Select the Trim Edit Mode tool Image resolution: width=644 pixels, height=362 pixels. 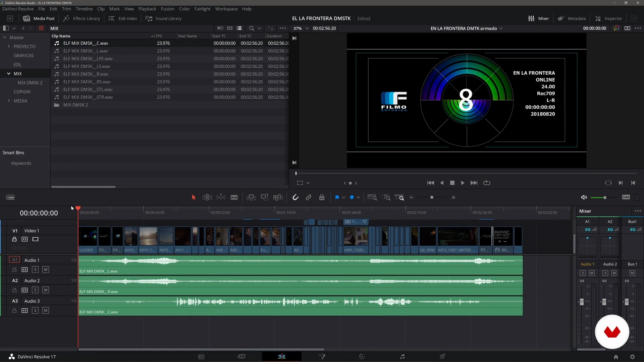click(x=207, y=197)
